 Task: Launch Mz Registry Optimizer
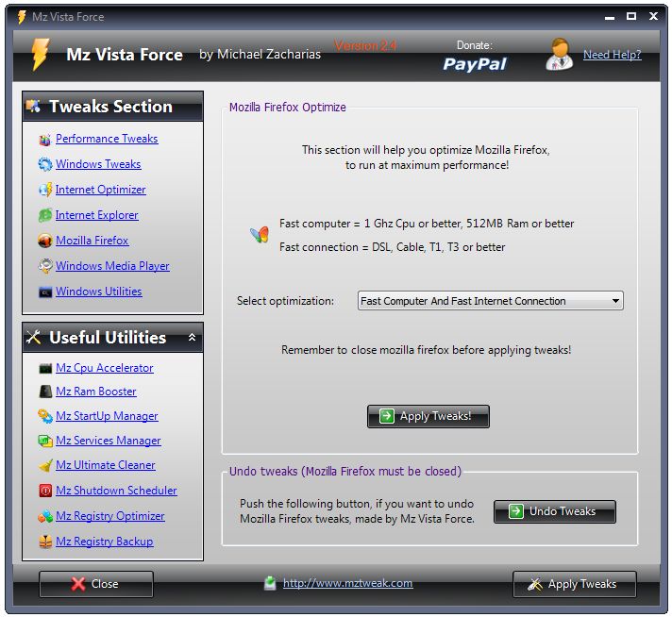pos(110,516)
